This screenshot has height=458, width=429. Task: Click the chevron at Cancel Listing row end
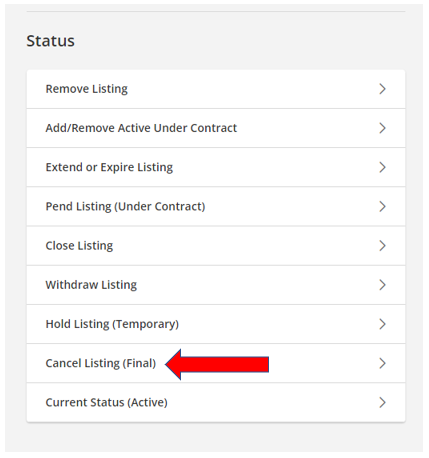coord(382,363)
